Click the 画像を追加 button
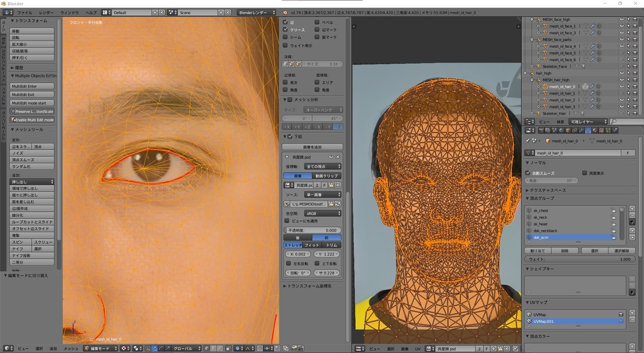The height and width of the screenshot is (353, 644). tap(312, 147)
